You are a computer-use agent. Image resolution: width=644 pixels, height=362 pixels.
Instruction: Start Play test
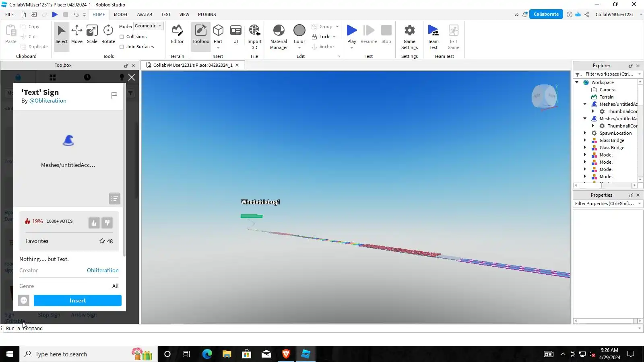pyautogui.click(x=352, y=31)
